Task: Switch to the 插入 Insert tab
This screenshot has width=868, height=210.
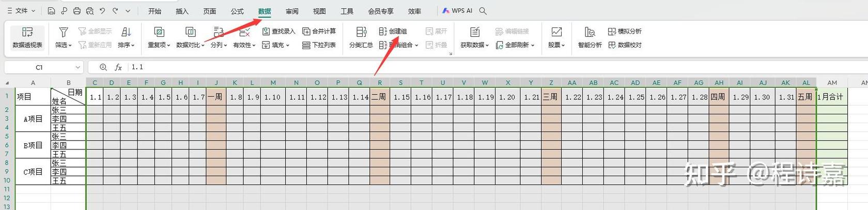Action: click(x=182, y=11)
